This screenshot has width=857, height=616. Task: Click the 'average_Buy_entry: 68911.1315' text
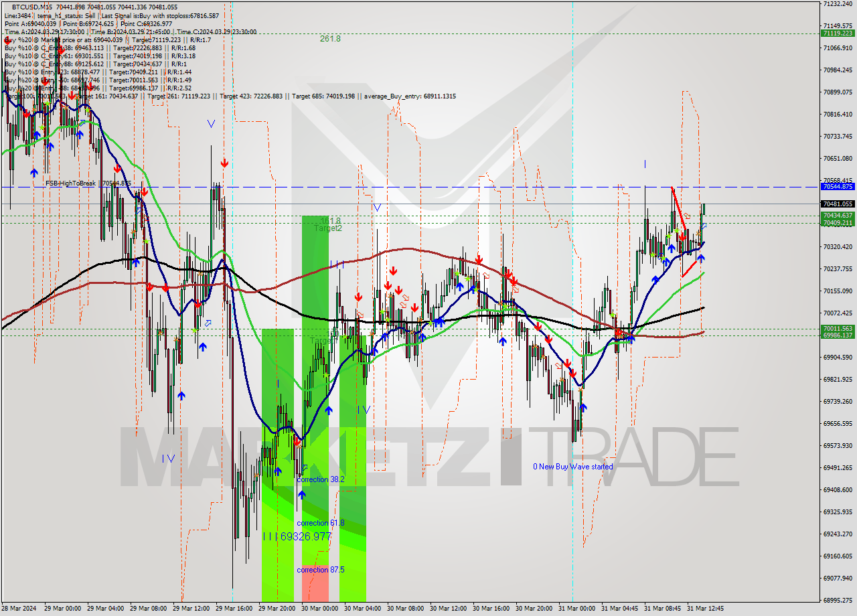tap(410, 96)
